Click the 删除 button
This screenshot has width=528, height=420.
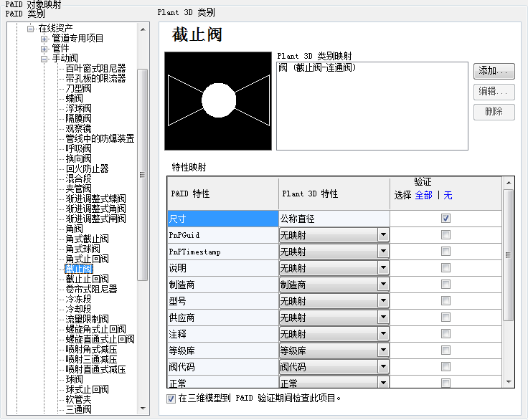coord(494,112)
